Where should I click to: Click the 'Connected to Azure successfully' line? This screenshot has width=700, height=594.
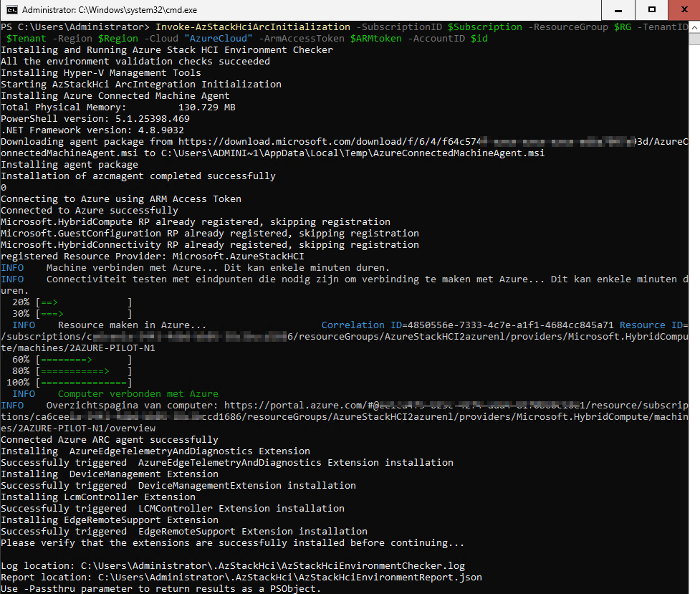tap(89, 210)
